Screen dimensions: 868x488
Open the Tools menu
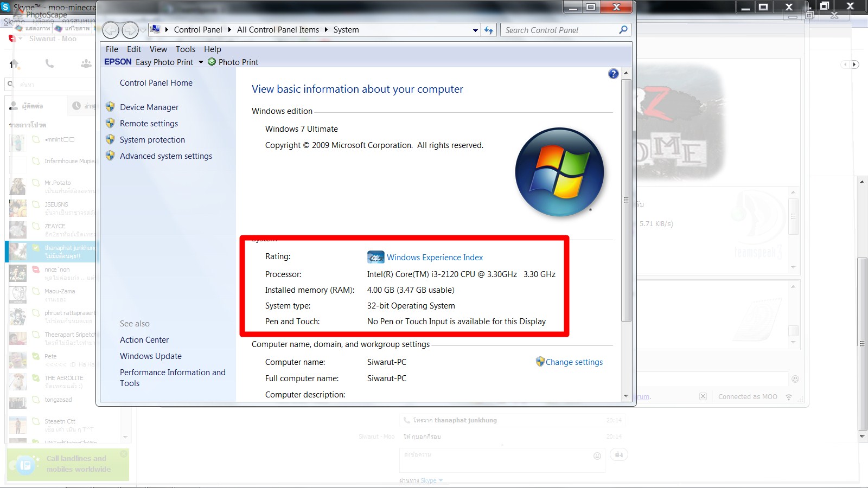tap(186, 49)
